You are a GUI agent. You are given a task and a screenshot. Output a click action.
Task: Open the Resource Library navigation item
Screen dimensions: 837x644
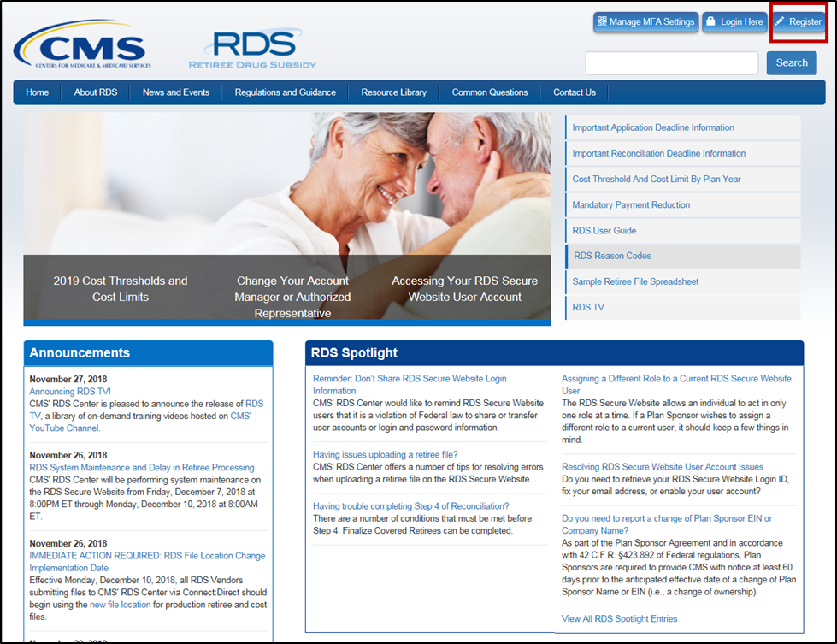(x=393, y=92)
